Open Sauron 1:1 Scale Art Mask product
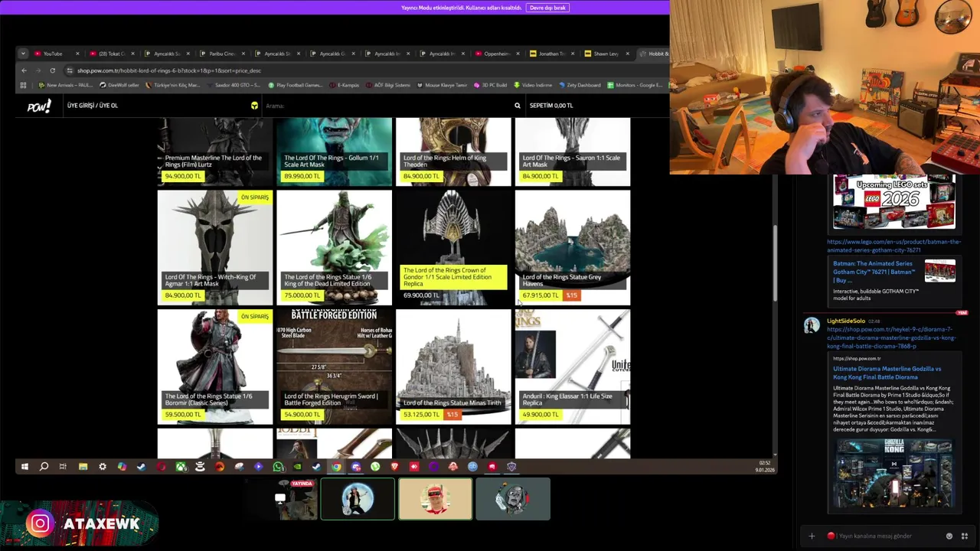 coord(573,152)
